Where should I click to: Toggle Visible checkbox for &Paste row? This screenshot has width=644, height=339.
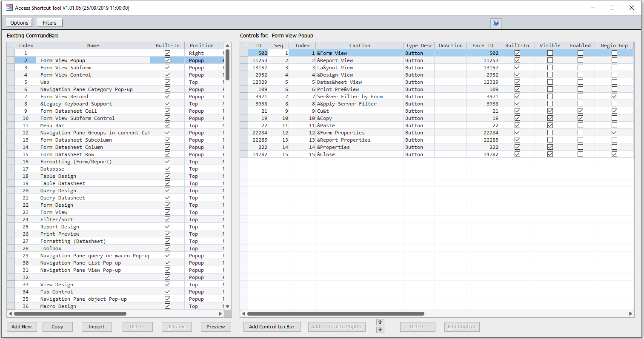point(550,125)
